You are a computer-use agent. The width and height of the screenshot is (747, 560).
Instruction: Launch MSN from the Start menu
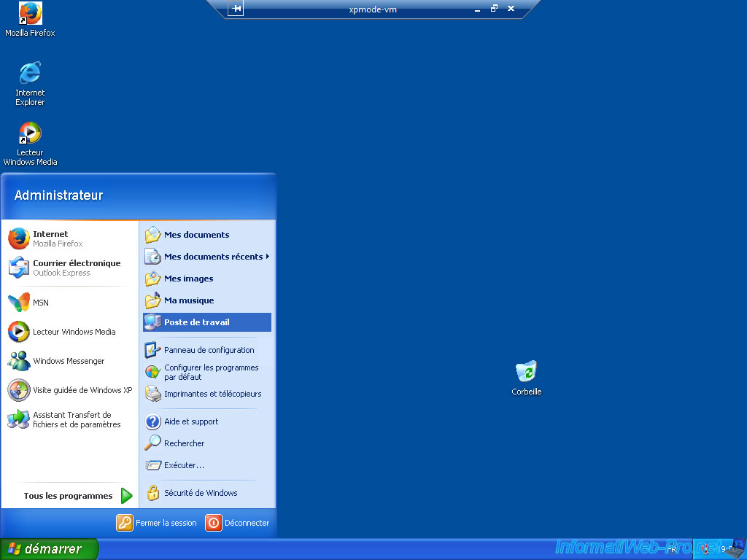[x=69, y=303]
